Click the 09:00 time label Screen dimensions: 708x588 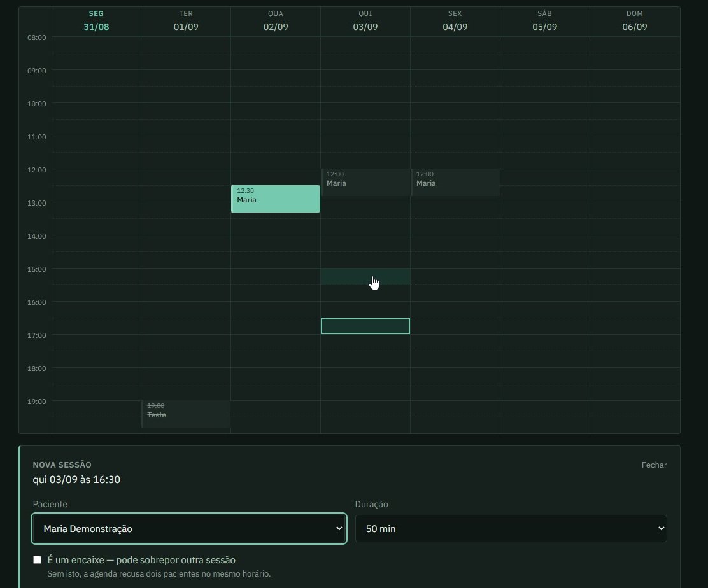pyautogui.click(x=36, y=71)
